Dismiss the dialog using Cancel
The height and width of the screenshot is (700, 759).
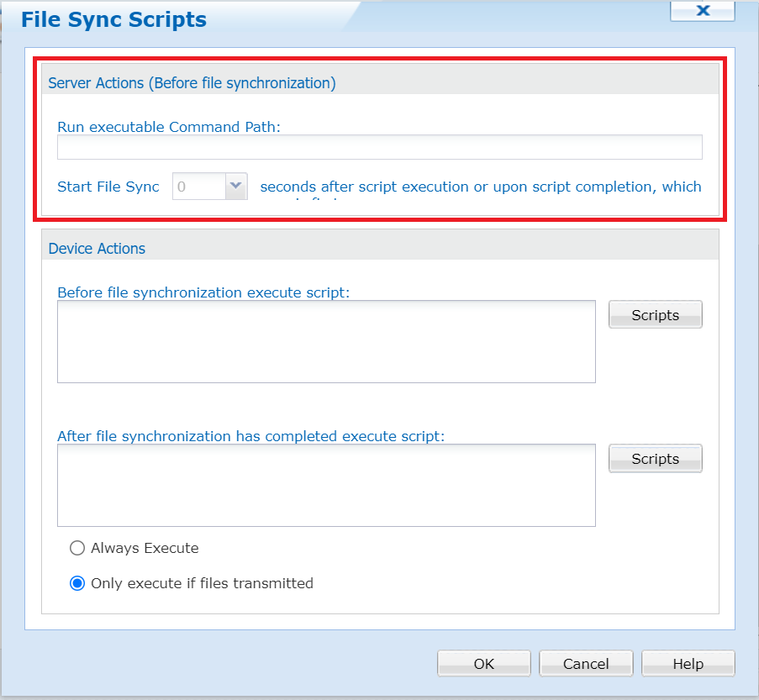point(585,662)
